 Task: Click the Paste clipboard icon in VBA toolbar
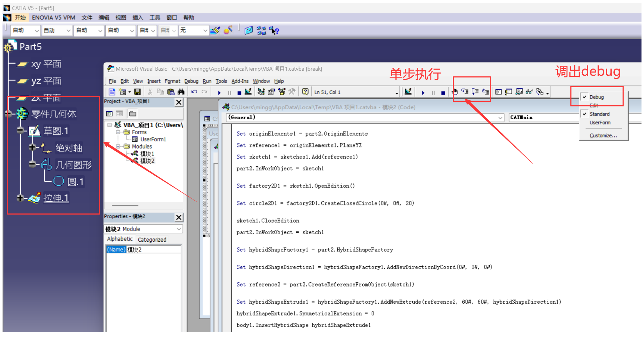click(171, 92)
